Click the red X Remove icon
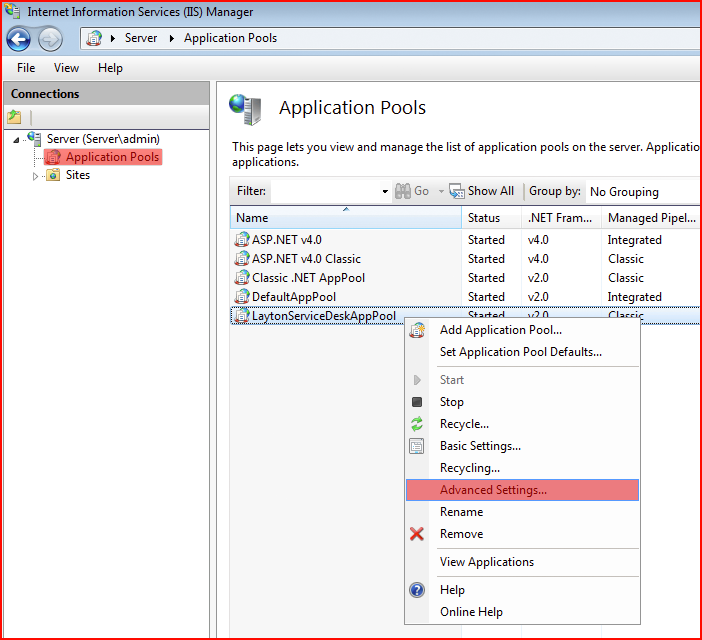Image resolution: width=702 pixels, height=640 pixels. pyautogui.click(x=417, y=533)
